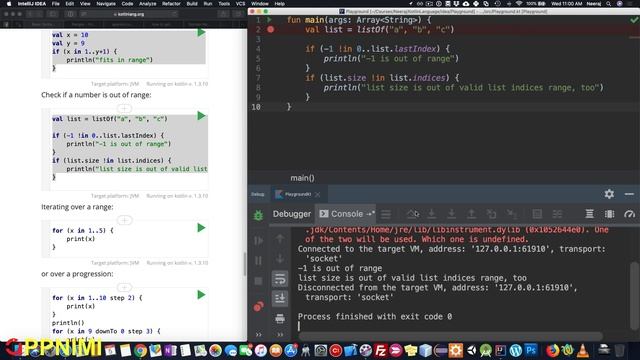Click line number 10 in the editor gutter
This screenshot has width=640, height=360.
click(x=256, y=107)
